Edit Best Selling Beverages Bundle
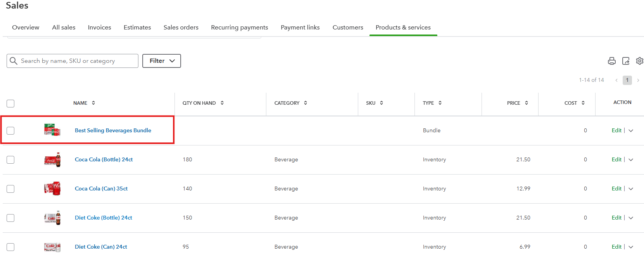The width and height of the screenshot is (644, 256). pos(616,130)
